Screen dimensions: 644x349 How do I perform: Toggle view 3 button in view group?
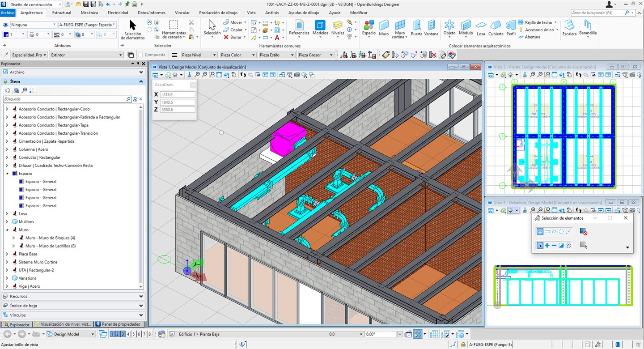(123, 334)
